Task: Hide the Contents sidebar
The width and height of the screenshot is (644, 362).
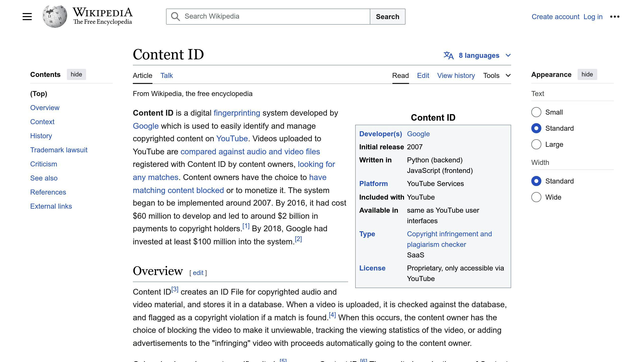Action: [76, 74]
